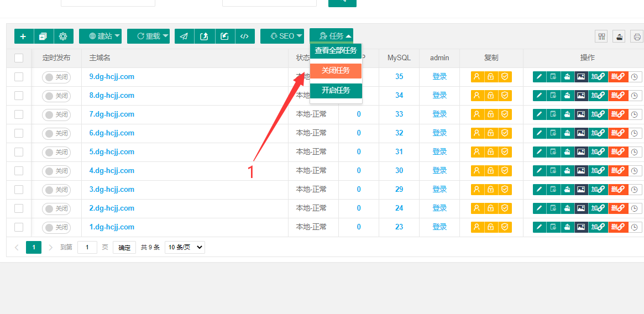Open the gear settings toolbar icon
Viewport: 644px width, 314px height.
63,36
